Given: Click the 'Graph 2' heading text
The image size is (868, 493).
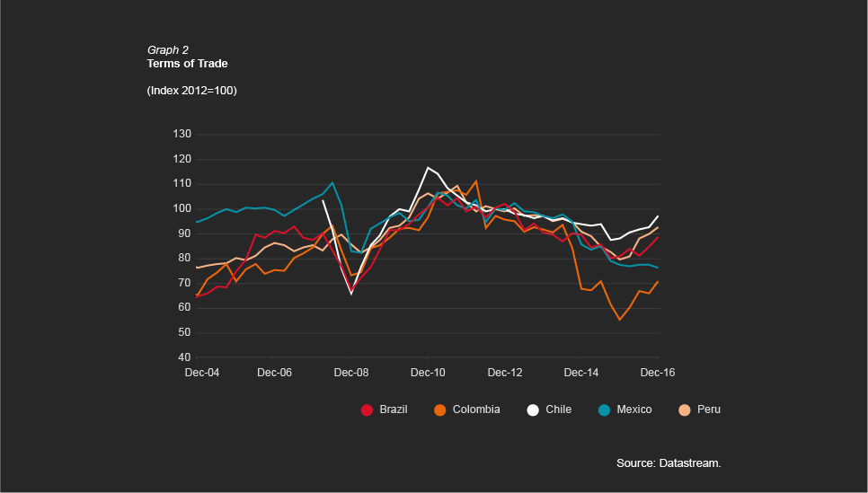Looking at the screenshot, I should (x=167, y=50).
